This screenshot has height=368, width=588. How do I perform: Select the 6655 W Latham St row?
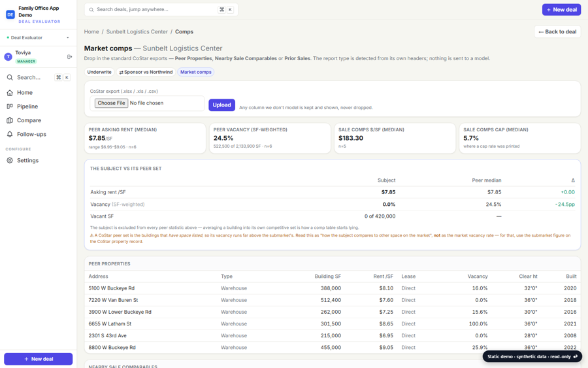(x=333, y=324)
